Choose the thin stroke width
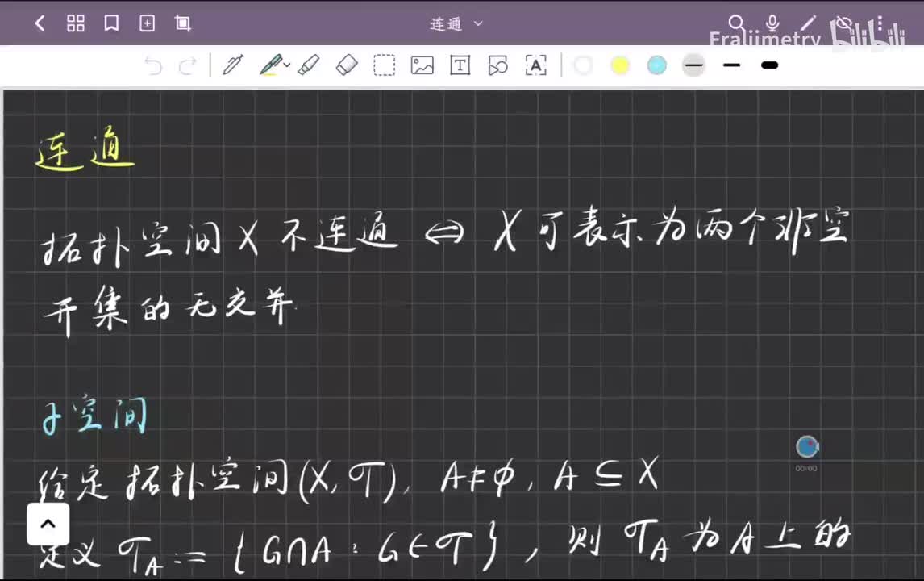 pos(693,65)
